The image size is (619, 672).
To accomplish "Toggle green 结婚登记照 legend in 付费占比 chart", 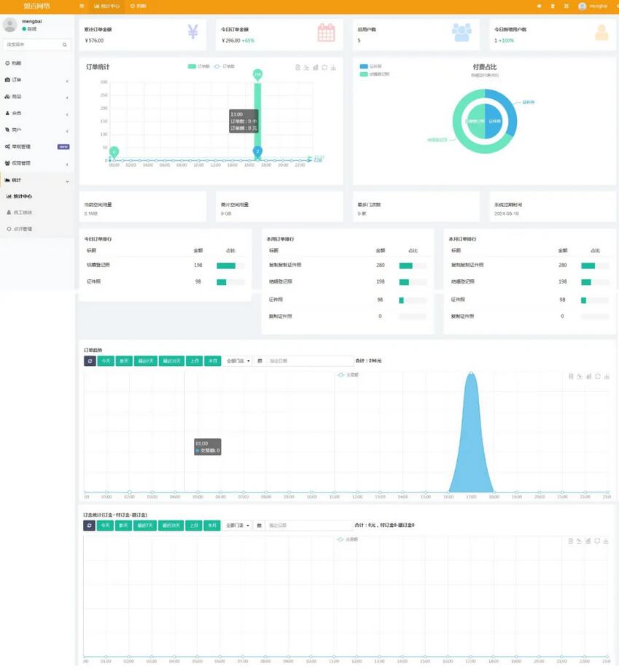I will click(375, 74).
